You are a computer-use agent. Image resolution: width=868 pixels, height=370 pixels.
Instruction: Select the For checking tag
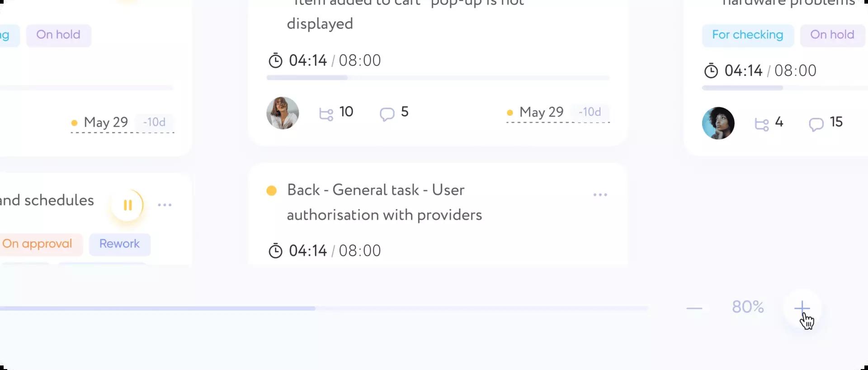click(747, 35)
